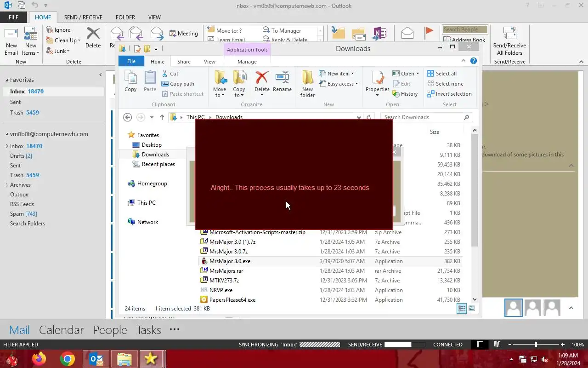Click the blue Help question mark in Explorer
Viewport: 588px width, 368px height.
pos(474,61)
